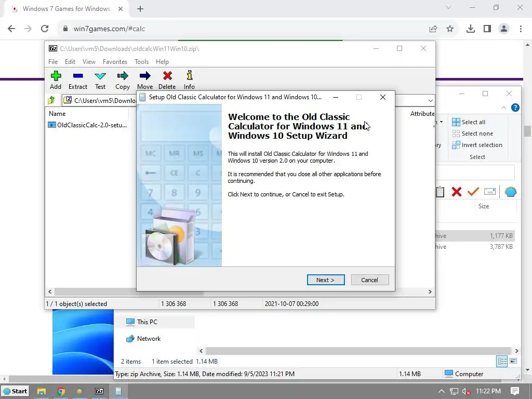Click Invert selection in File Explorer ribbon
Screen dimensions: 532x399
tap(477, 145)
